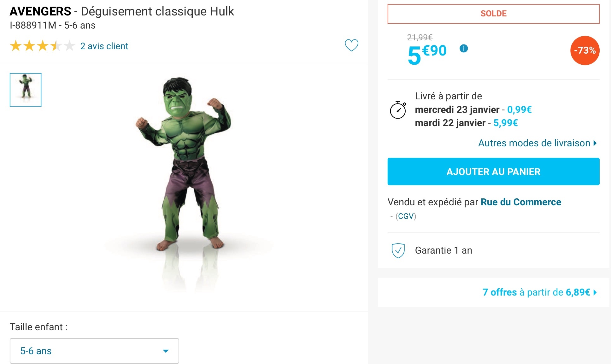The height and width of the screenshot is (364, 611).
Task: Open the CGV terms link
Action: point(406,216)
